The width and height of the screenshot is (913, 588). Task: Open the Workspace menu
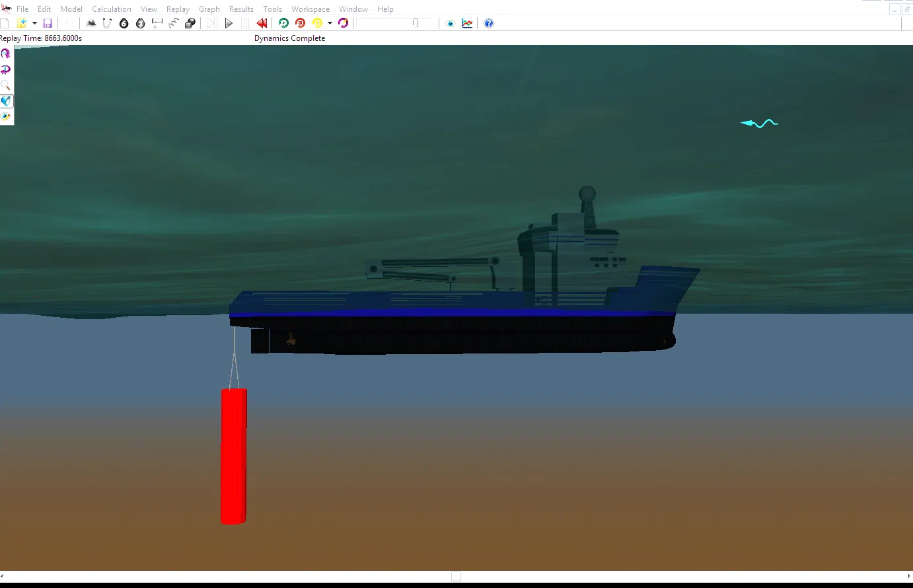[310, 9]
